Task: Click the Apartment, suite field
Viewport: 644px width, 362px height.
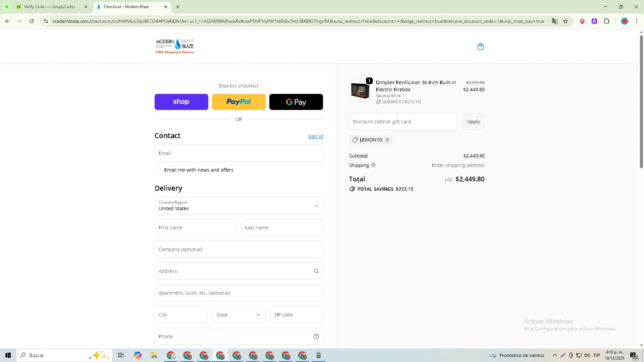Action: [x=239, y=293]
